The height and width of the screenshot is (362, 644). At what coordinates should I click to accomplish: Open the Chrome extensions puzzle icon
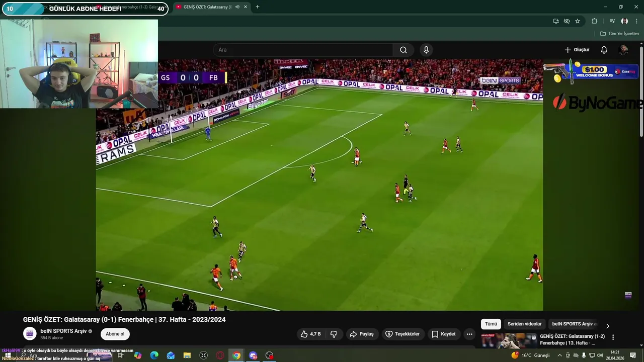tap(594, 21)
